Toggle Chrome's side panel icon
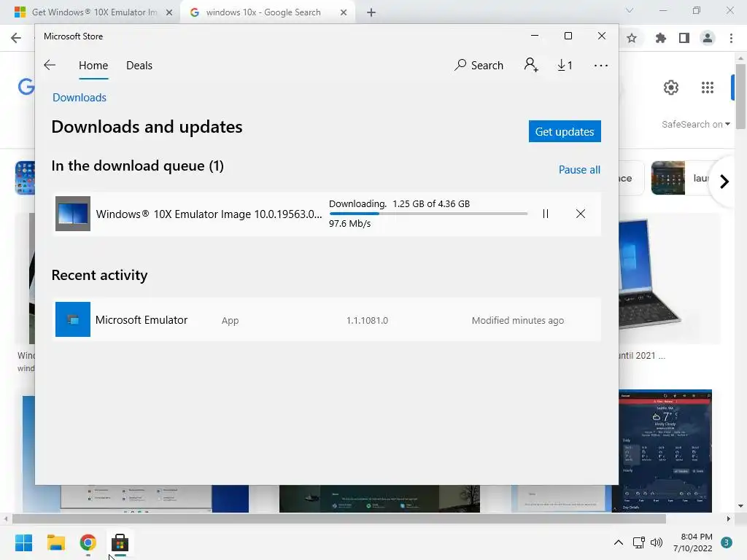The image size is (747, 560). coord(684,38)
